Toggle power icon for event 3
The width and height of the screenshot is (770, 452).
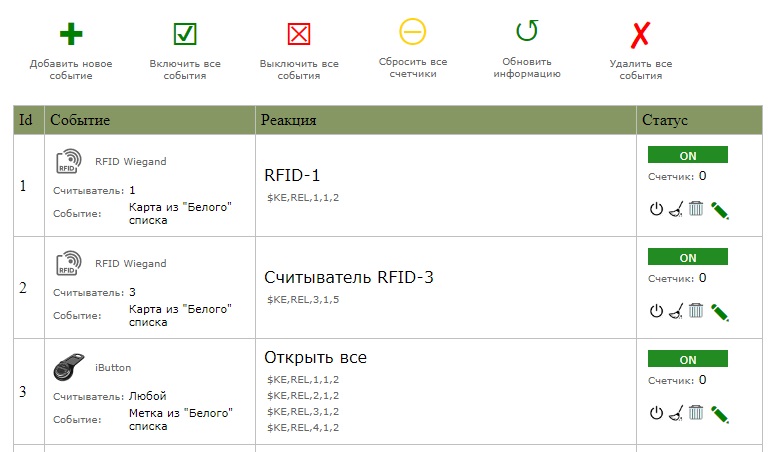click(657, 413)
